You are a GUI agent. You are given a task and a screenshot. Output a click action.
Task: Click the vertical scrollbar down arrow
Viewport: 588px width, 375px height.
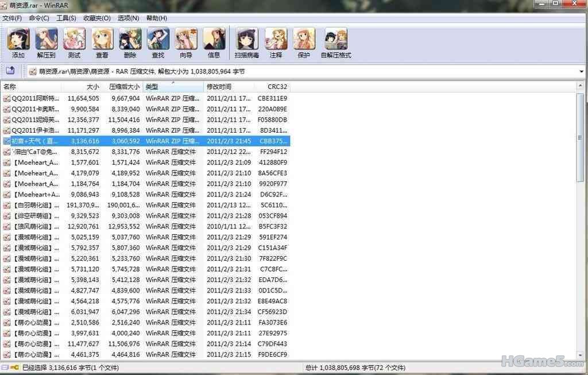point(581,355)
